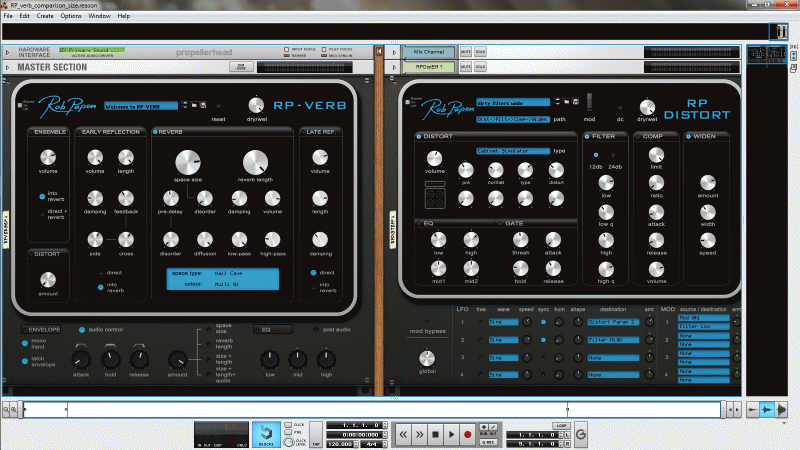Click the click level knob

coord(289,442)
